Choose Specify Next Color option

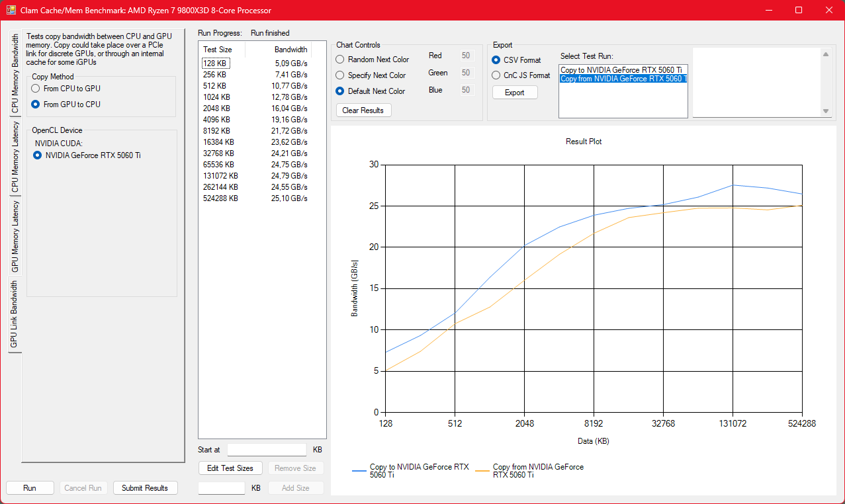pyautogui.click(x=371, y=75)
